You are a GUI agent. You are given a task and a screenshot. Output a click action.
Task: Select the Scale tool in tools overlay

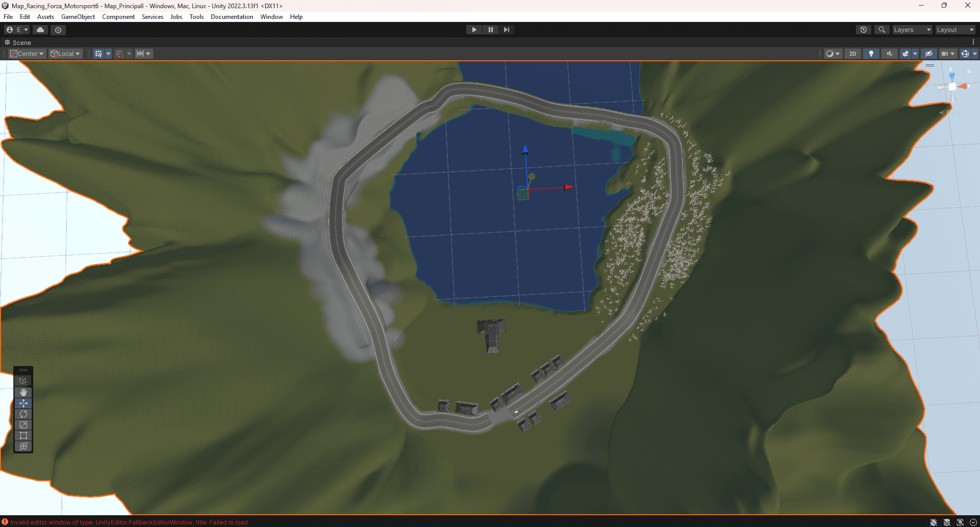(23, 425)
